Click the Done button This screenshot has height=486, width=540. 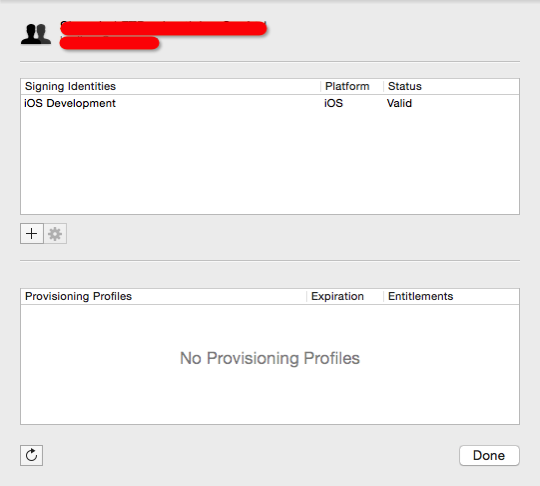click(489, 455)
